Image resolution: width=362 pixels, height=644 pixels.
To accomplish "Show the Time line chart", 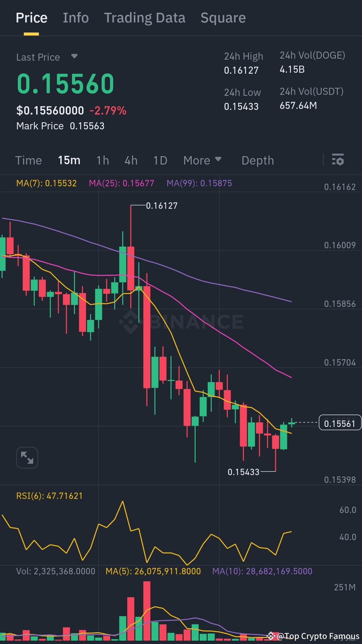I will (28, 160).
